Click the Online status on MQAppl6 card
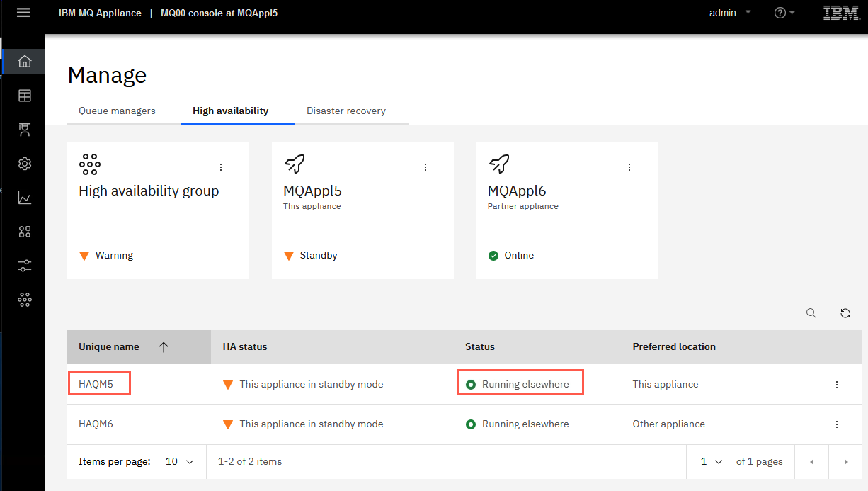868x491 pixels. [x=511, y=255]
